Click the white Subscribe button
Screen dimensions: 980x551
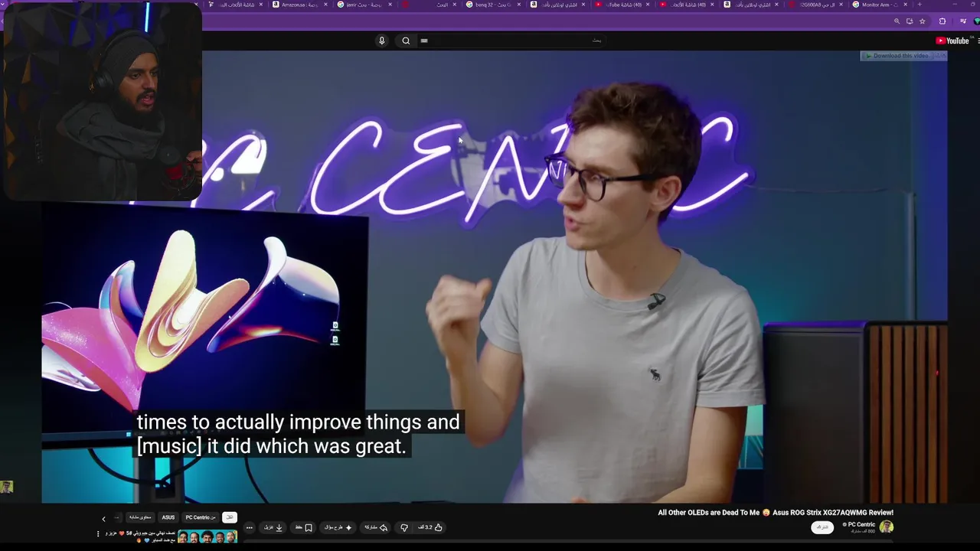[x=822, y=527]
